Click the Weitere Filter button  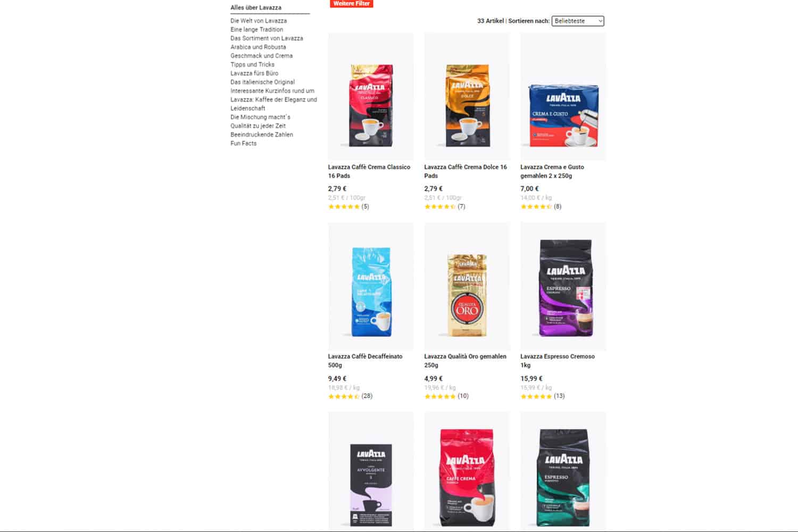pyautogui.click(x=352, y=3)
